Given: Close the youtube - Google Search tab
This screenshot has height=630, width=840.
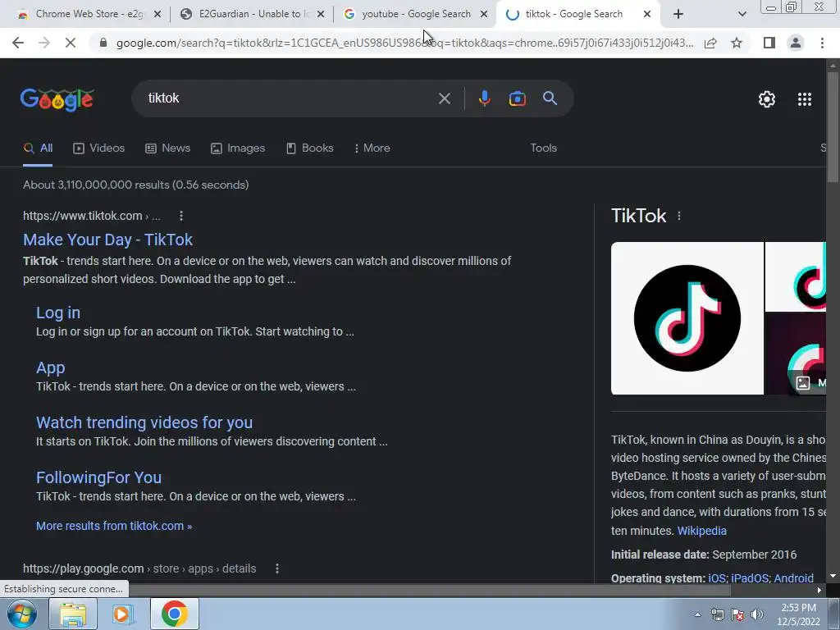Looking at the screenshot, I should point(483,15).
